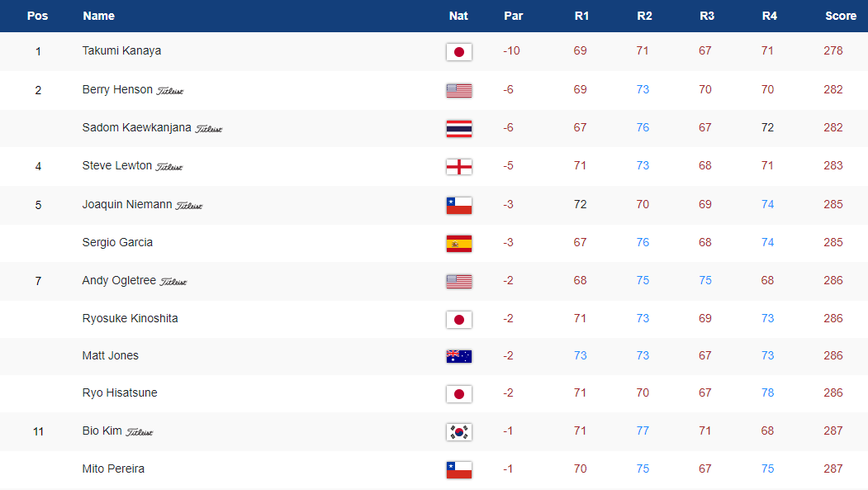Click Takumi Kanaya's Japan flag icon
This screenshot has height=490, width=868.
(x=458, y=52)
